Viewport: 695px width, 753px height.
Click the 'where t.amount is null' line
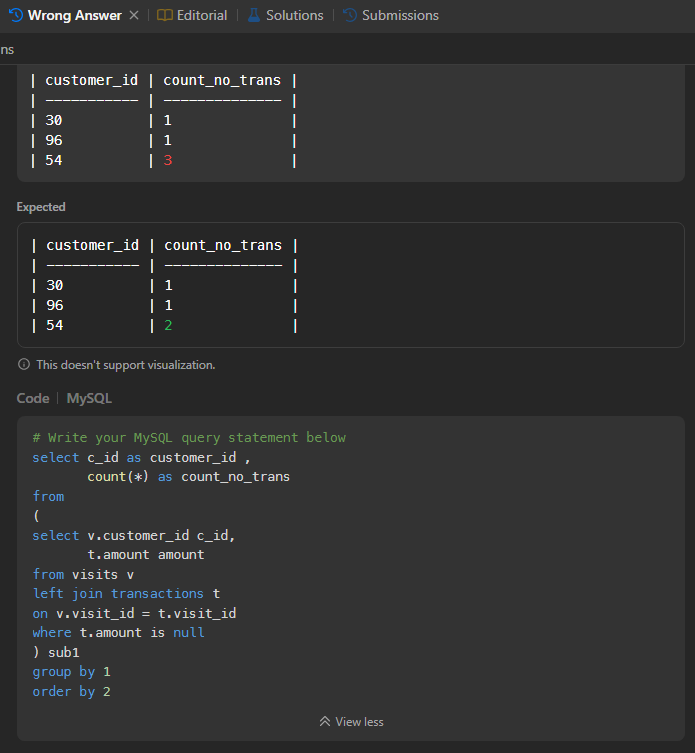(x=119, y=632)
